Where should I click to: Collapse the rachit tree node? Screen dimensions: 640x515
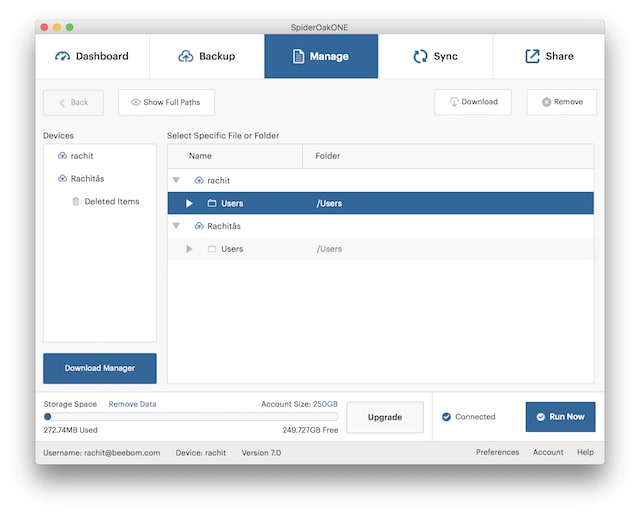[176, 180]
